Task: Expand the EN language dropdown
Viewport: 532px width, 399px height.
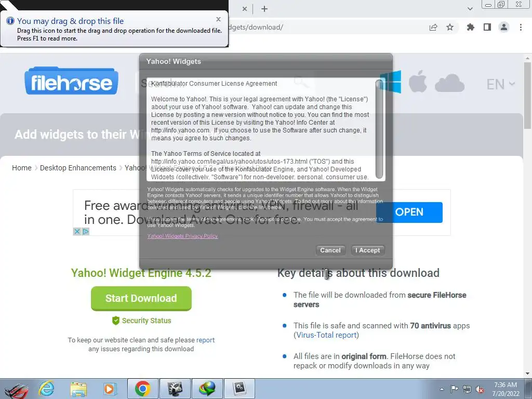Action: 500,84
